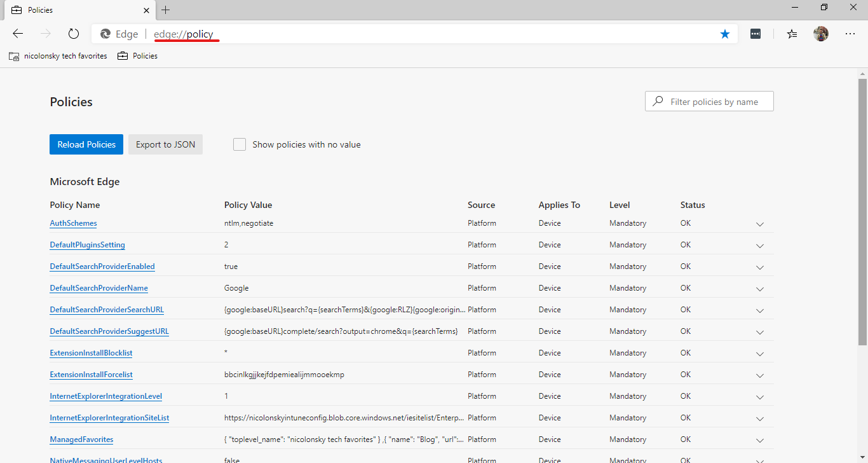Screen dimensions: 868x463
Task: Open the InternetExplorerIntegrationLevel link
Action: 106,396
